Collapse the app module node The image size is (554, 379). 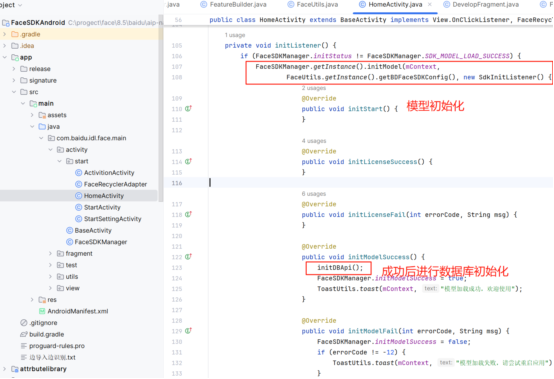pyautogui.click(x=5, y=57)
